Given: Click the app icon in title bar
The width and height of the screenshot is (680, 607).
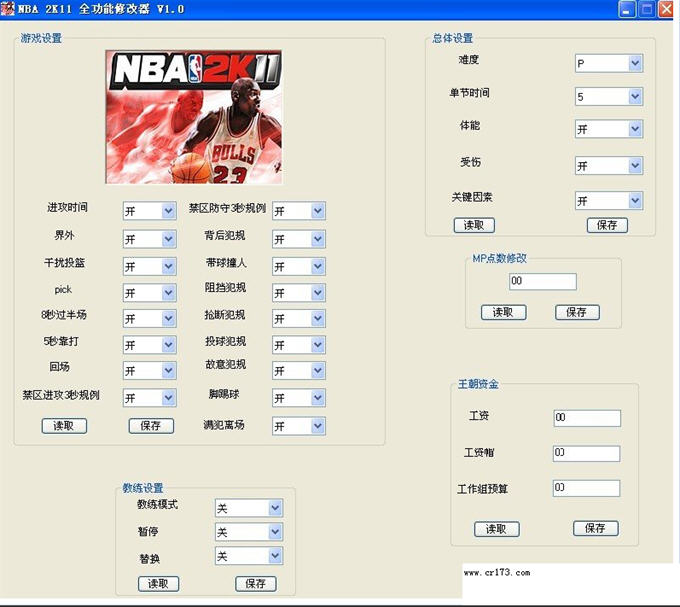Looking at the screenshot, I should tap(7, 8).
